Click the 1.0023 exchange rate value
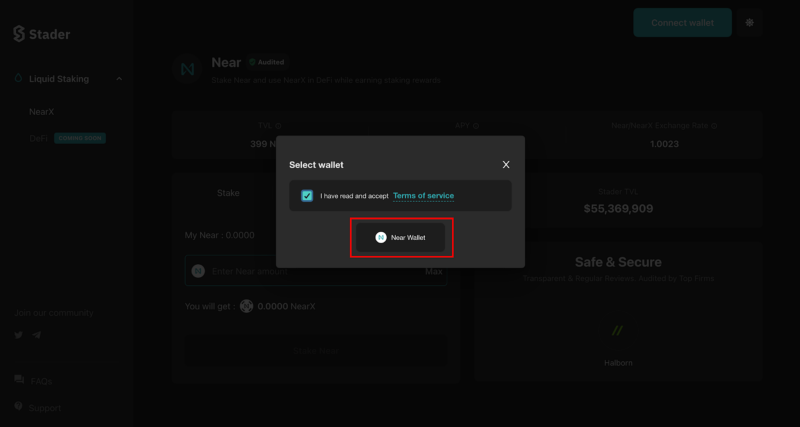Screen dimensions: 800x427 point(664,144)
